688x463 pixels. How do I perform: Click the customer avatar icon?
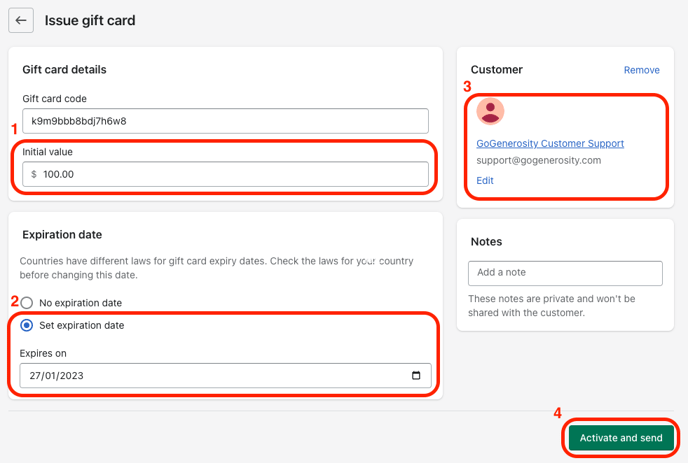[x=490, y=111]
